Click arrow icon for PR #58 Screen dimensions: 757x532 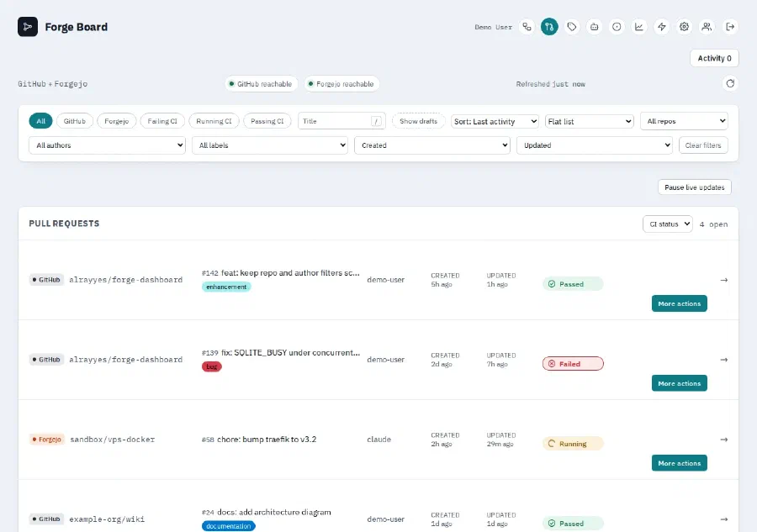pos(723,440)
